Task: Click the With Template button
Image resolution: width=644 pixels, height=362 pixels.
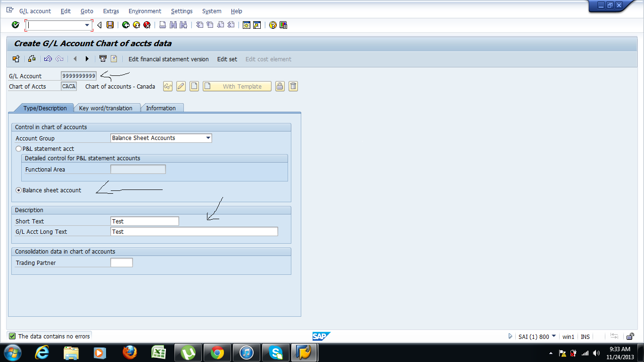Action: (237, 86)
